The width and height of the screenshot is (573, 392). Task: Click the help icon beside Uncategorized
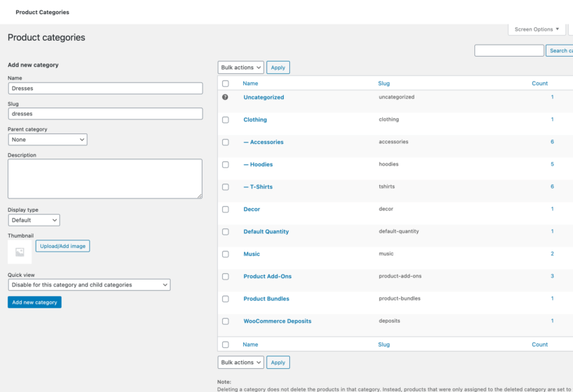[x=225, y=97]
